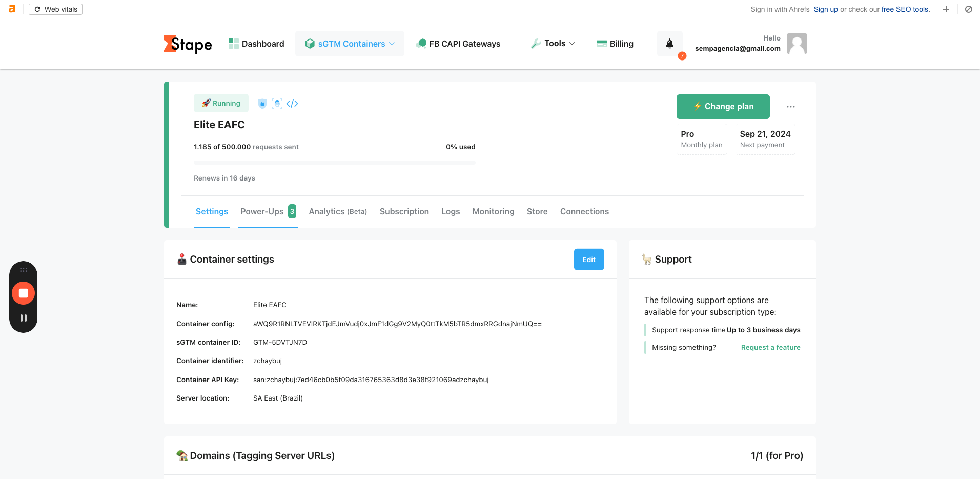The width and height of the screenshot is (980, 479).
Task: Click the disable circle-slash icon in Ahrefs toolbar
Action: click(x=969, y=9)
